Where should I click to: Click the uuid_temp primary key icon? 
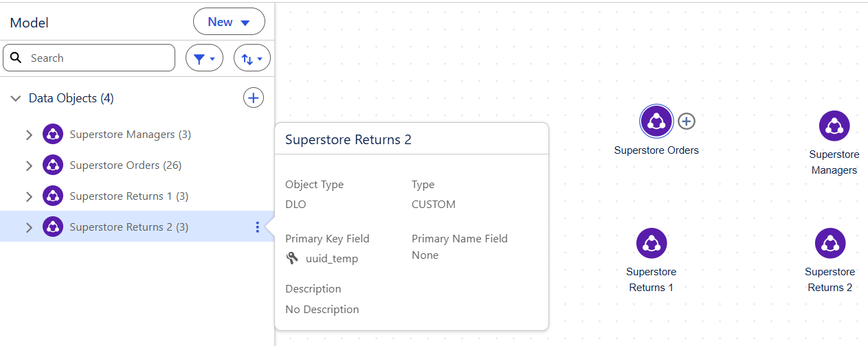[293, 258]
